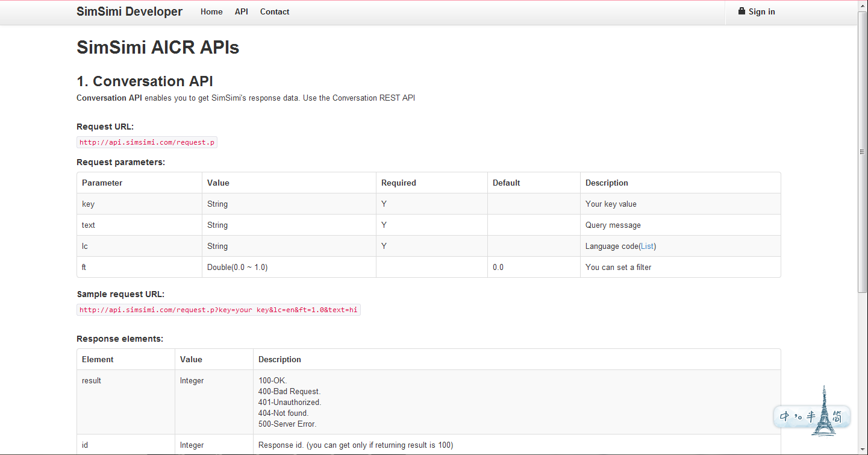
Task: Click the vertical scrollbar thumb
Action: [x=863, y=151]
